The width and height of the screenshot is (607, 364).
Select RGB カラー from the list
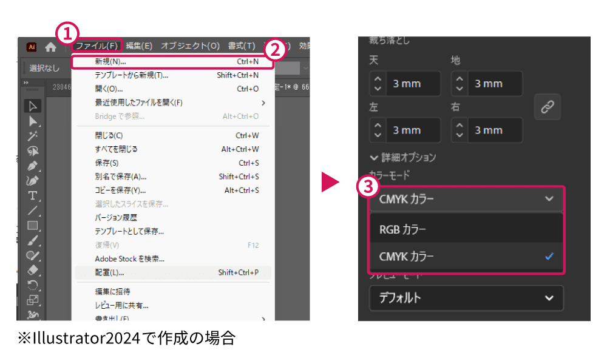click(466, 229)
